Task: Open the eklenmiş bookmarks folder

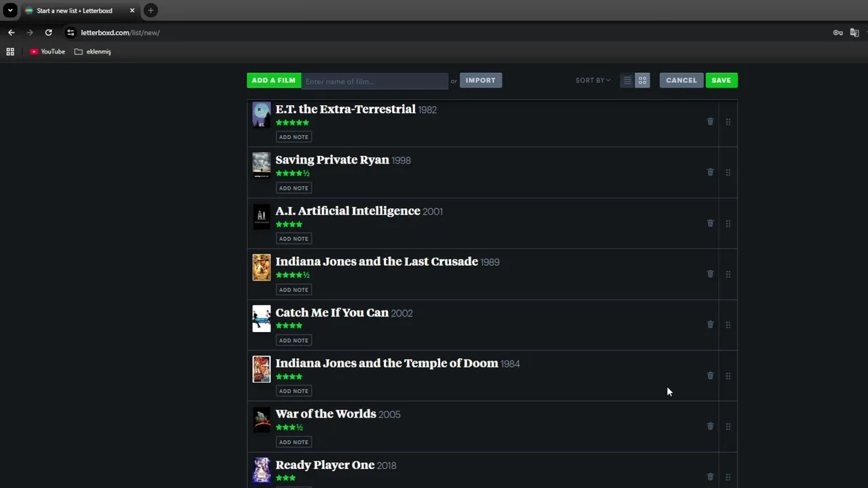Action: pyautogui.click(x=93, y=52)
